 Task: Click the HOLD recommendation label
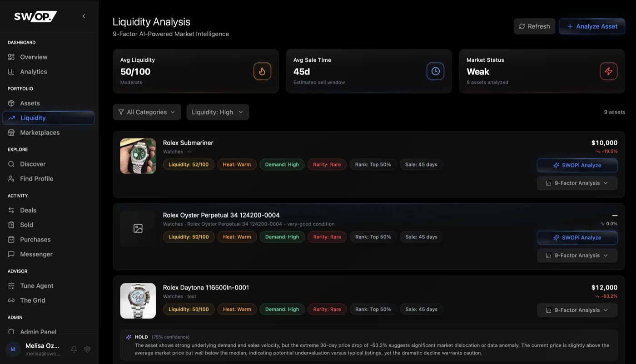tap(141, 337)
